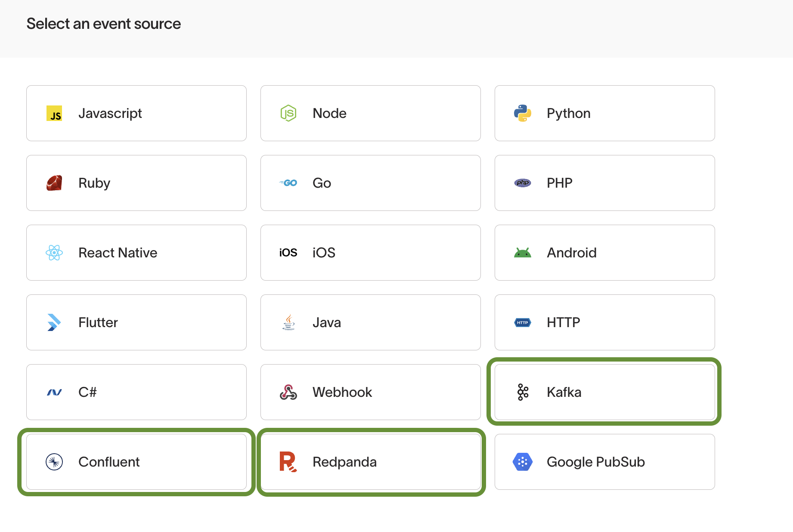Select the React Native atom icon
Screen dimensions: 793x532
pyautogui.click(x=54, y=253)
